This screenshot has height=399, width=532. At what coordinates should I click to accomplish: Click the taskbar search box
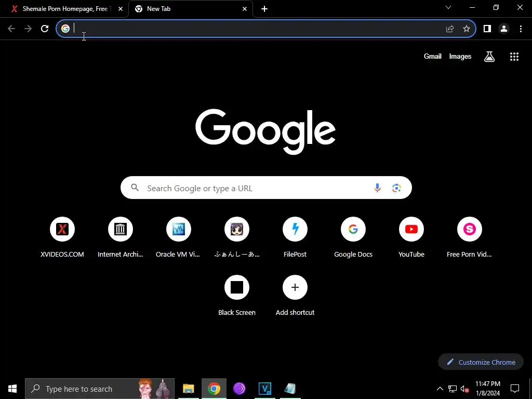[99, 389]
